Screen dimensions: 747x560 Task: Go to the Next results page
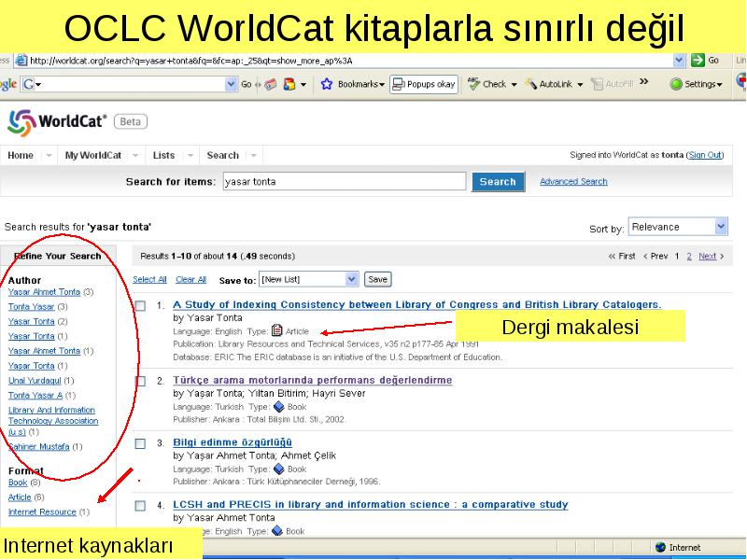click(708, 256)
